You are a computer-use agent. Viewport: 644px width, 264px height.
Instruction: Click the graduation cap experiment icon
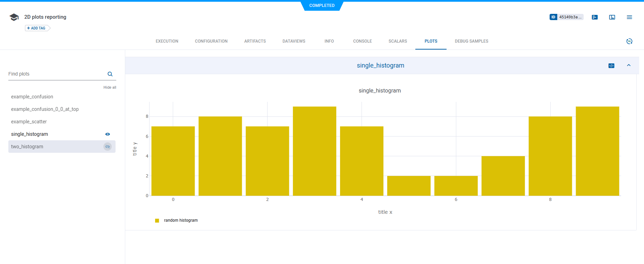(x=14, y=17)
